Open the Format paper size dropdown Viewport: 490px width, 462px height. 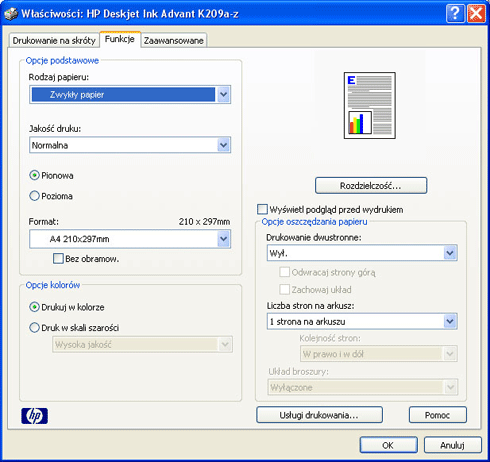(224, 239)
